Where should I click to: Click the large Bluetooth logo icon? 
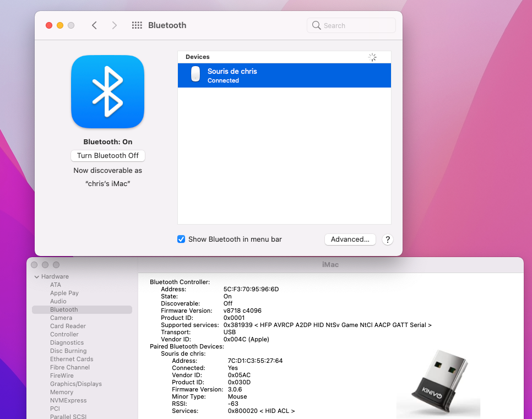point(107,91)
